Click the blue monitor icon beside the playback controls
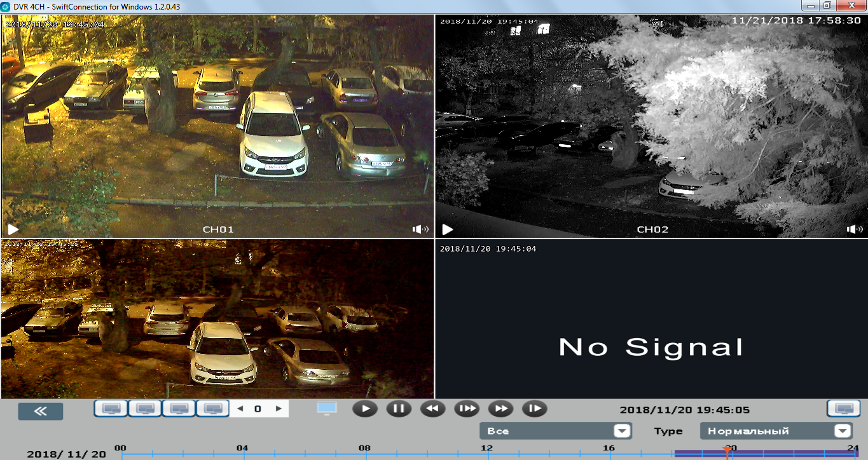The width and height of the screenshot is (868, 460). 326,409
